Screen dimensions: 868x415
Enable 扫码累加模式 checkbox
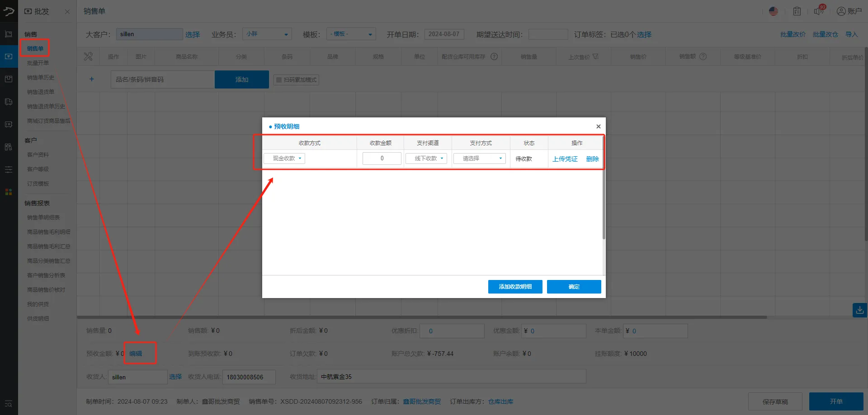[279, 79]
